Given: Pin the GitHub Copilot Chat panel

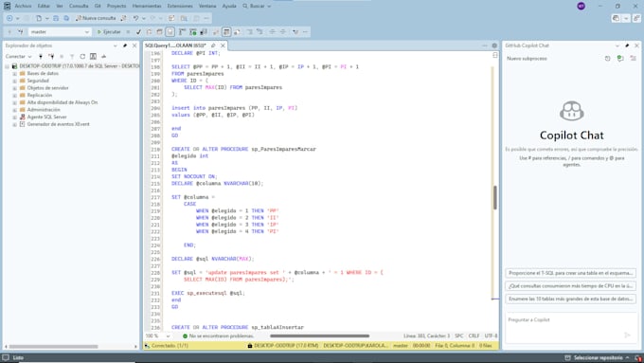Looking at the screenshot, I should pos(627,45).
